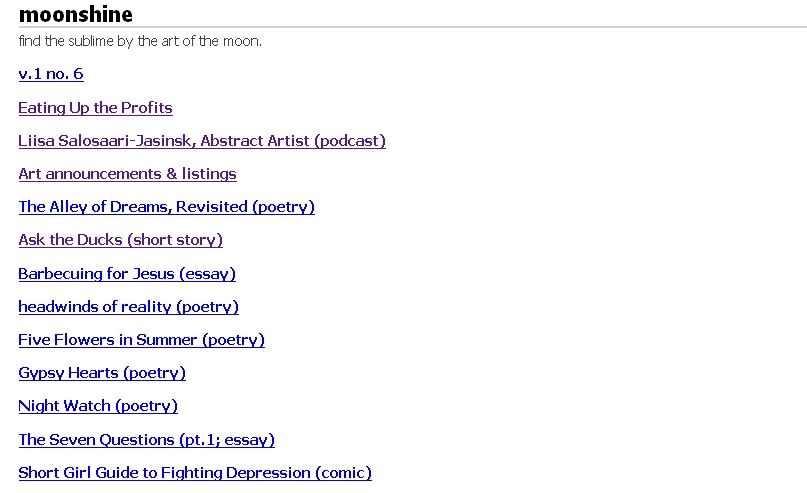
Task: Click the moonshine site heading
Action: pos(76,14)
